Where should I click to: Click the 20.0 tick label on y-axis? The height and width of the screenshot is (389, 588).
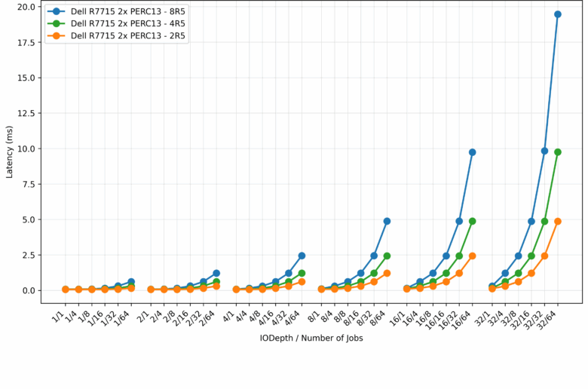tap(25, 7)
